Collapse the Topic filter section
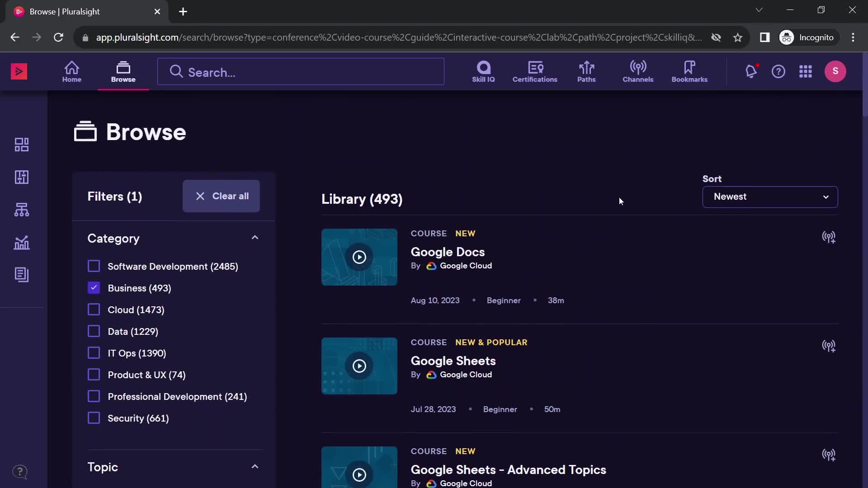The width and height of the screenshot is (868, 488). coord(255,467)
